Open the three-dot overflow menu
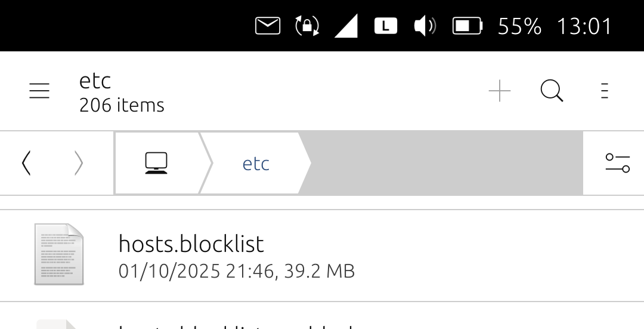Screen dimensions: 644x329 coord(605,91)
